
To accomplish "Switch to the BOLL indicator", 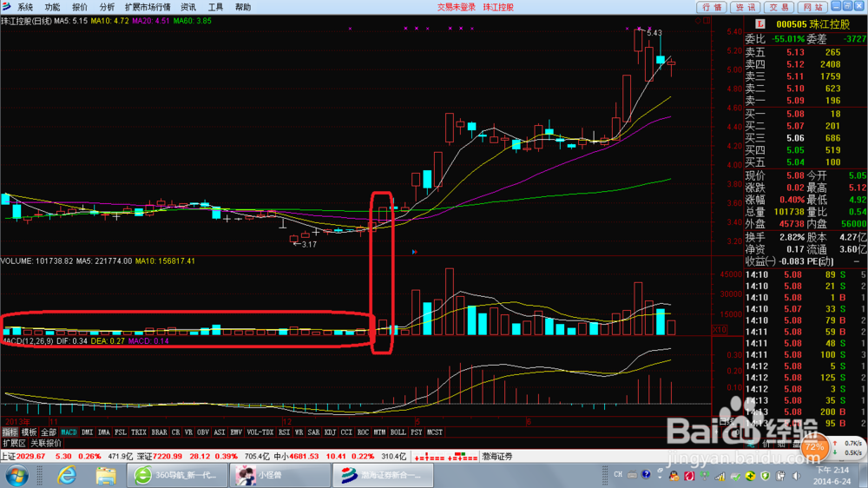I will [x=398, y=432].
